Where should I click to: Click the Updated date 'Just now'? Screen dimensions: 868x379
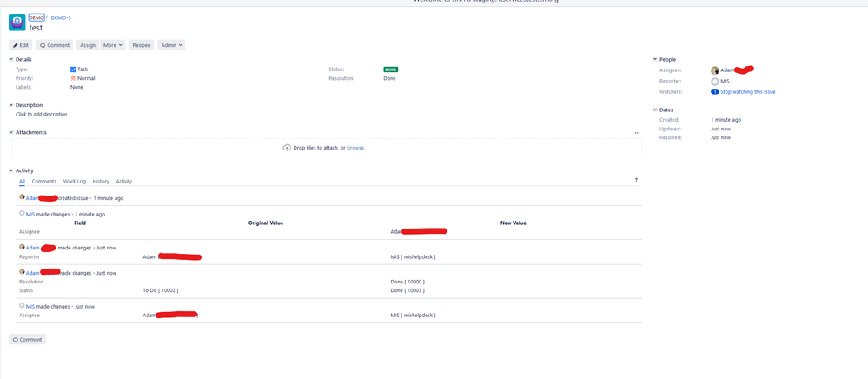(x=721, y=129)
